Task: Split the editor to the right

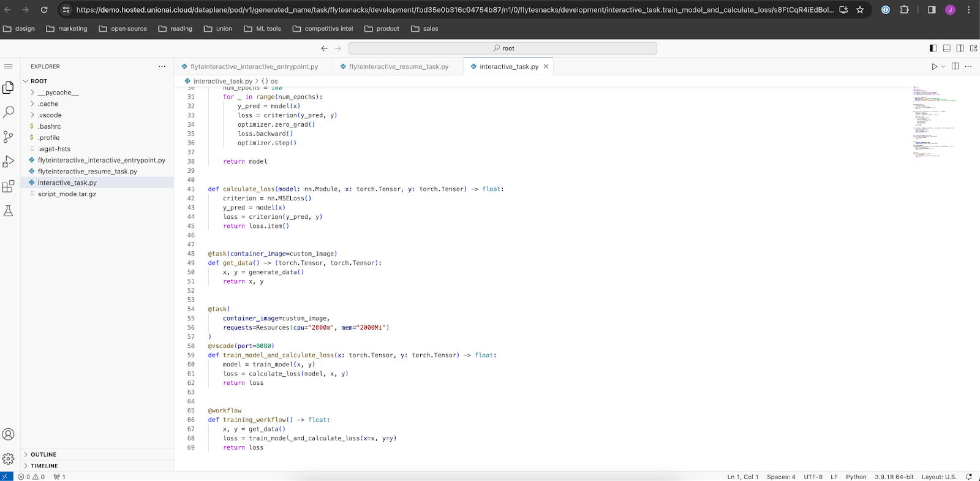Action: (x=955, y=66)
